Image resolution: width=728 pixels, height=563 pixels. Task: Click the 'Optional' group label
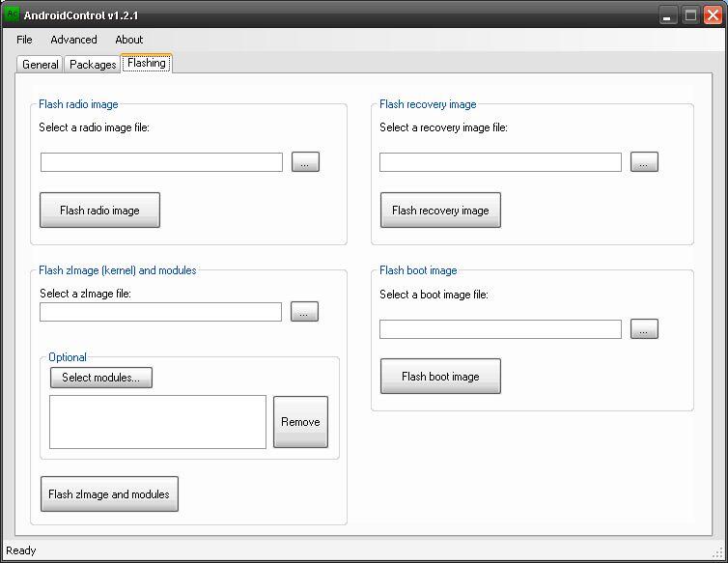[68, 357]
